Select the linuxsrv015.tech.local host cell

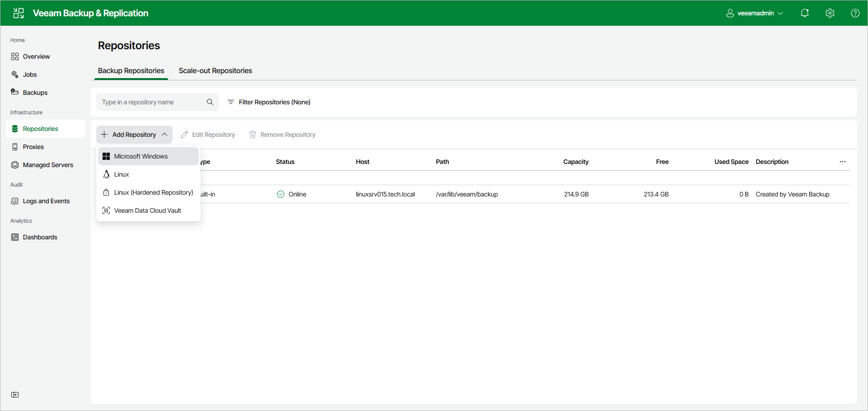click(385, 194)
